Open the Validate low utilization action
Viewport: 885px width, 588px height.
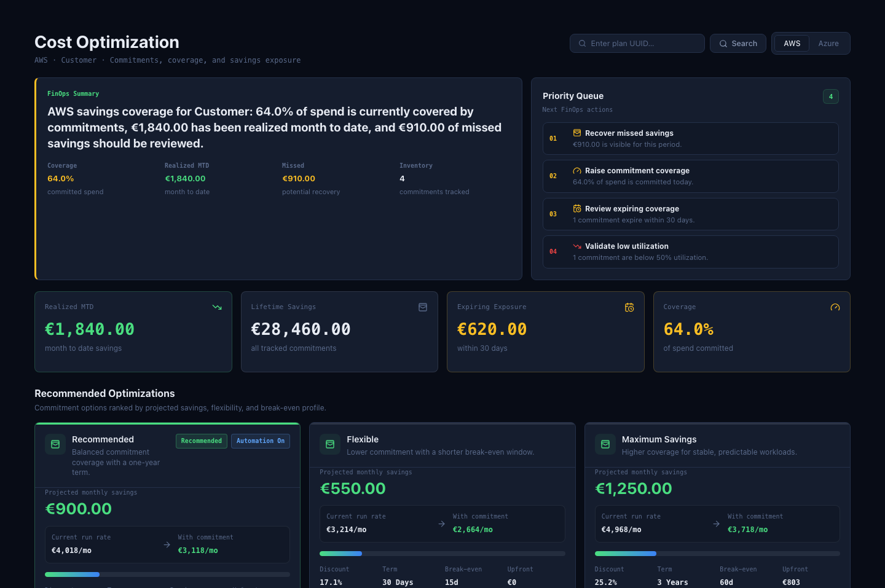tap(690, 252)
